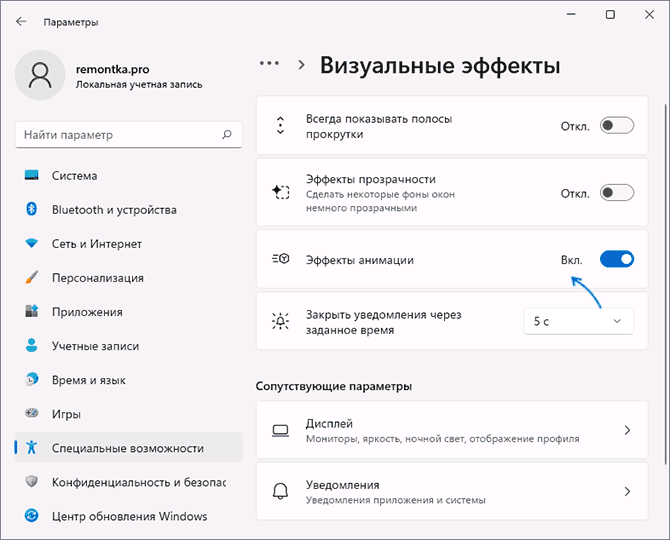Viewport: 670px width, 540px height.
Task: Click the animation effects icon
Action: [x=281, y=259]
